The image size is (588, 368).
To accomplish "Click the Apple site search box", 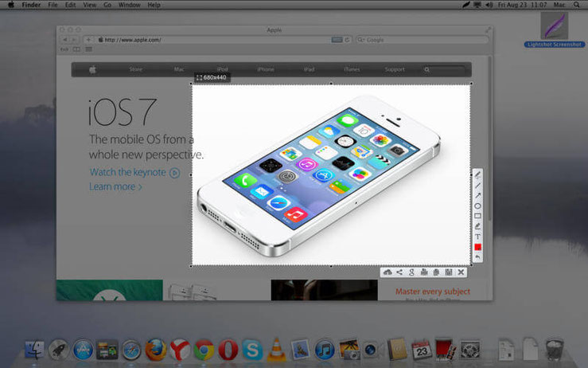I will (x=445, y=69).
